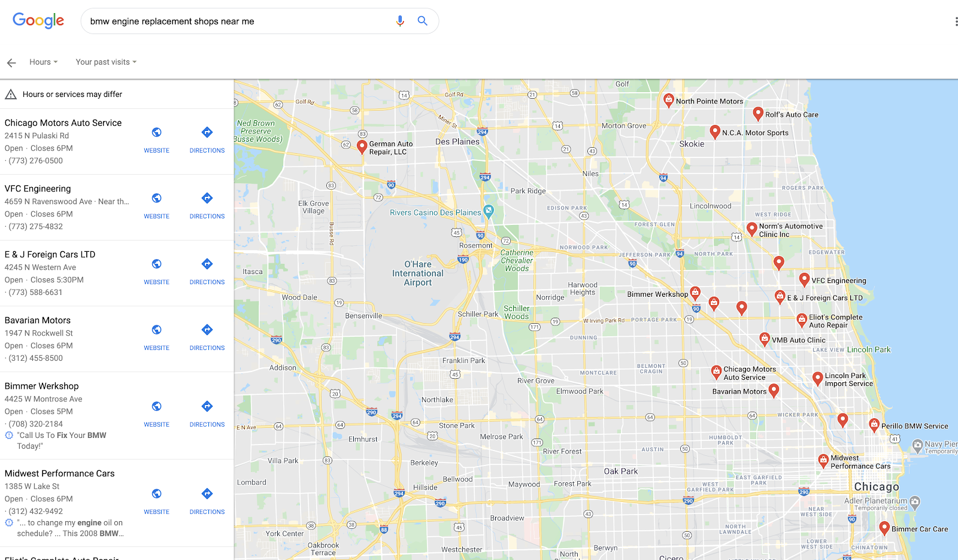Select Eliot's Complete Auto Repair pin
This screenshot has height=560, width=958.
click(802, 320)
